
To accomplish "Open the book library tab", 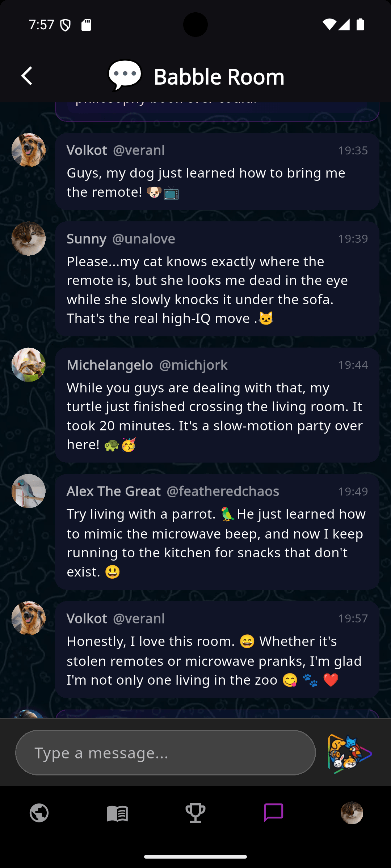I will tap(117, 813).
